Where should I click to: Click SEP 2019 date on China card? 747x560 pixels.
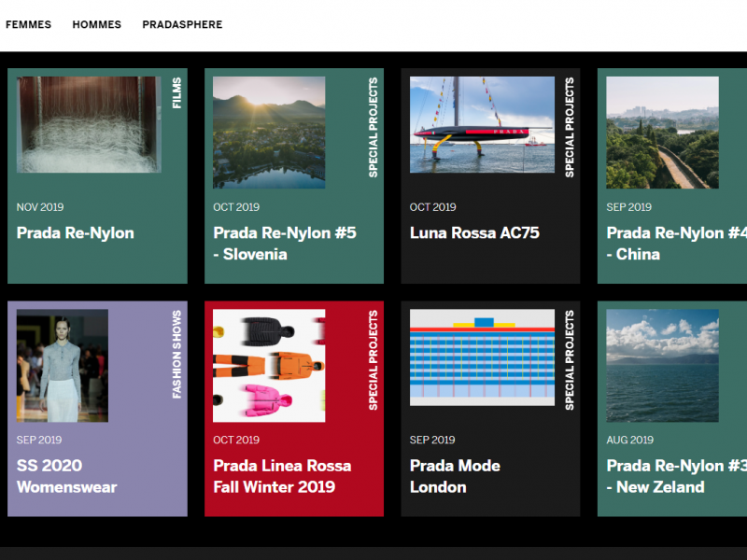click(628, 207)
